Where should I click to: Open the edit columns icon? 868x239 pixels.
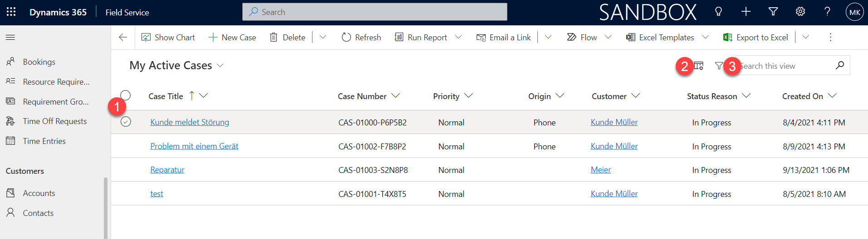[699, 66]
